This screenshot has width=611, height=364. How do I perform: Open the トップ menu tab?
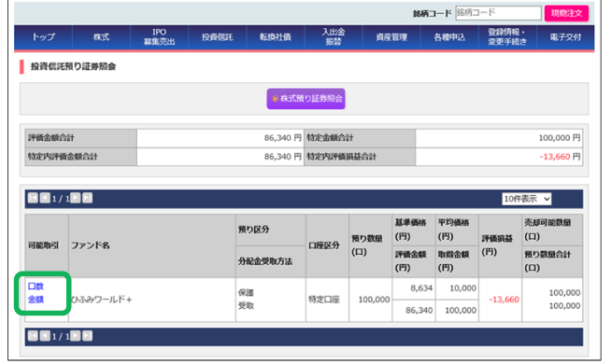pos(43,37)
